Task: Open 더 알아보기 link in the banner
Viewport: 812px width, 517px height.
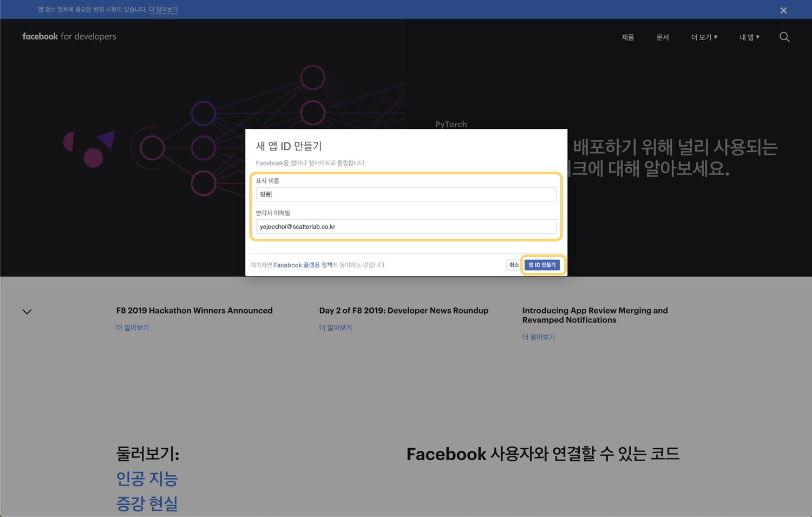Action: [163, 10]
